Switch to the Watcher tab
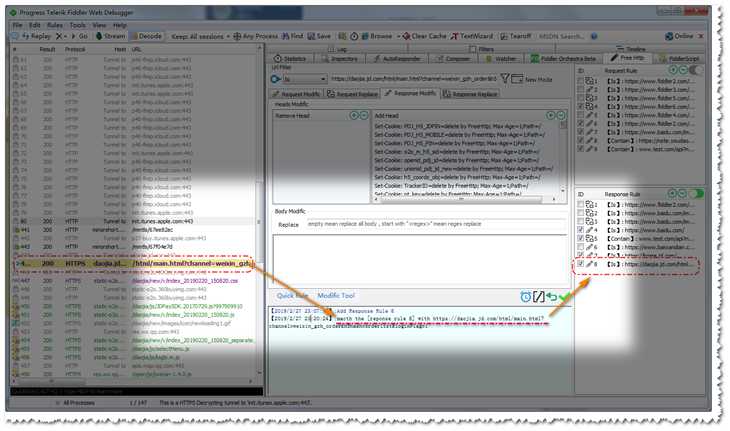Viewport: 730px width, 431px height. coord(501,59)
